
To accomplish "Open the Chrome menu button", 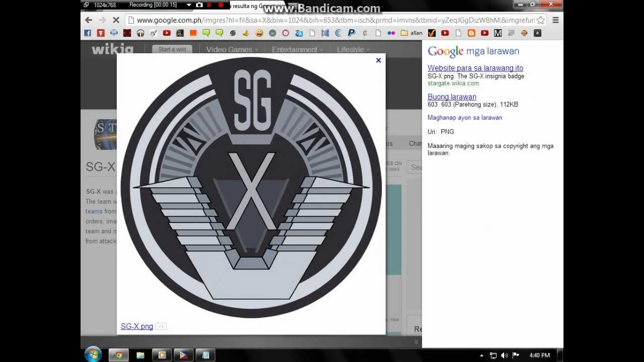I will (x=555, y=20).
